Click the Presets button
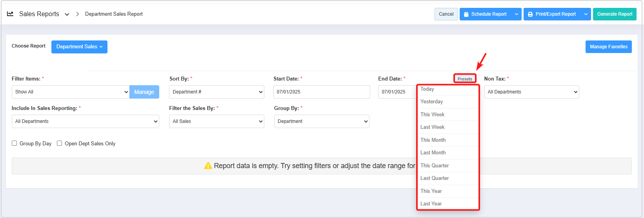Viewport: 644px width, 218px height. [x=465, y=79]
